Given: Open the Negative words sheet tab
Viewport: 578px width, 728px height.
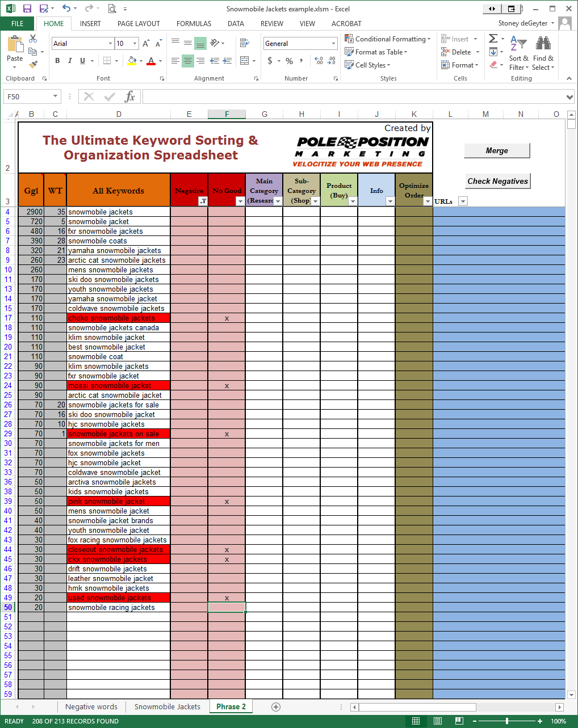Looking at the screenshot, I should tap(91, 706).
